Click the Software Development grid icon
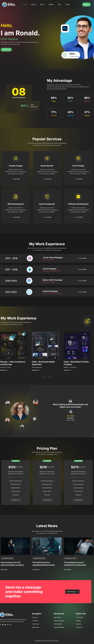The width and height of the screenshot is (94, 644). click(78, 196)
